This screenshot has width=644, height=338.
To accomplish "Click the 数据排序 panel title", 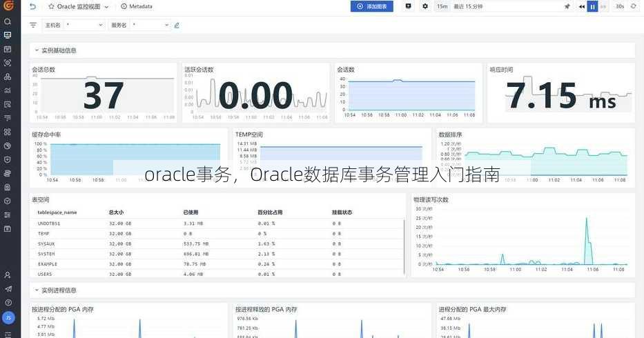I will pos(450,135).
